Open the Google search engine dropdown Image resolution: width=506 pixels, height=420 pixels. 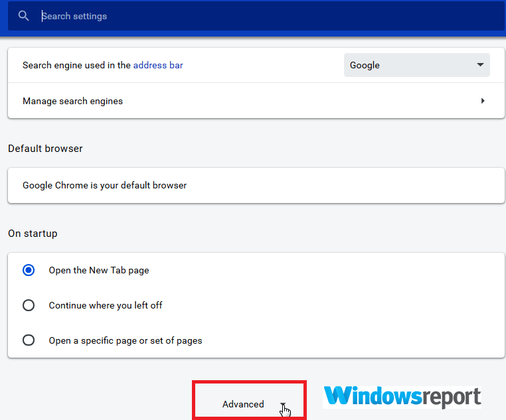[416, 65]
